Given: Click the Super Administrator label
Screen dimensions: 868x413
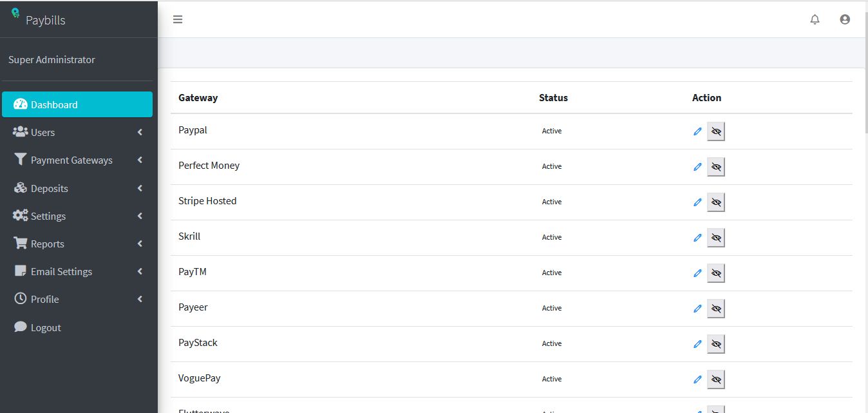Looking at the screenshot, I should [x=52, y=60].
